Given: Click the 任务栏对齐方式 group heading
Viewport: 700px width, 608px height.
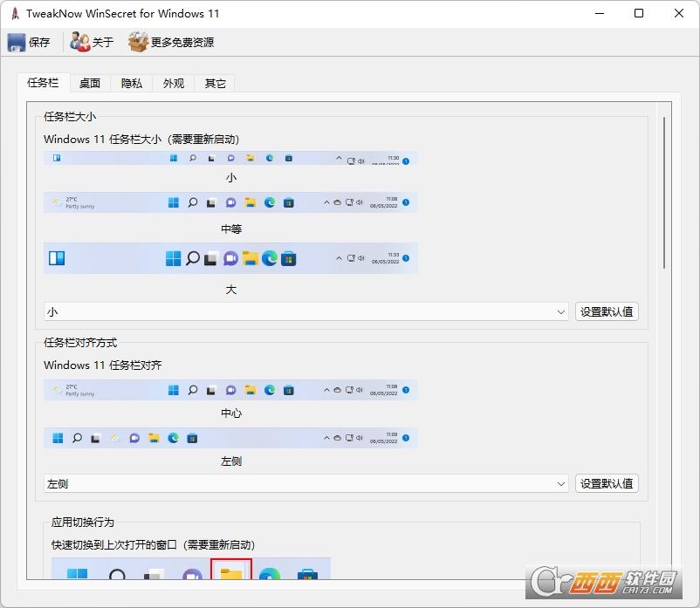Looking at the screenshot, I should point(80,343).
